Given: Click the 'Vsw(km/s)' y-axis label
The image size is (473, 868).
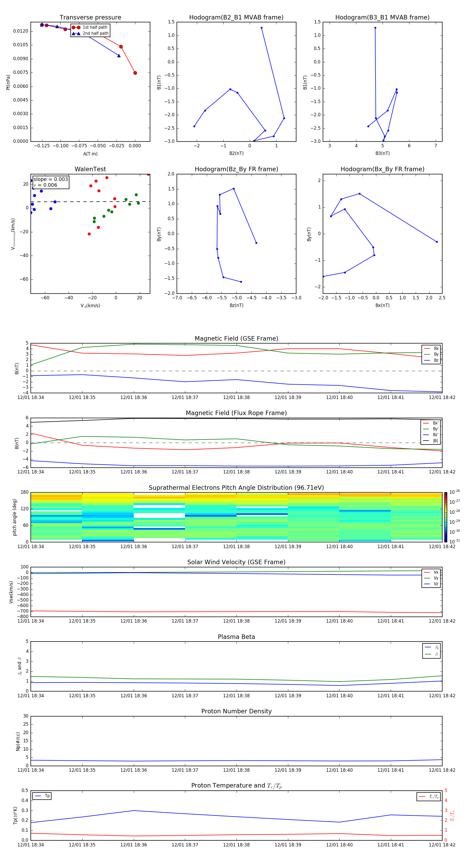Looking at the screenshot, I should point(11,592).
